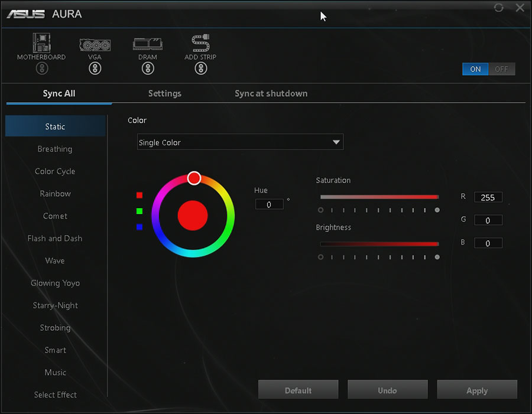Select the Color Cycle effect
Screen dimensions: 532x414
pos(56,171)
